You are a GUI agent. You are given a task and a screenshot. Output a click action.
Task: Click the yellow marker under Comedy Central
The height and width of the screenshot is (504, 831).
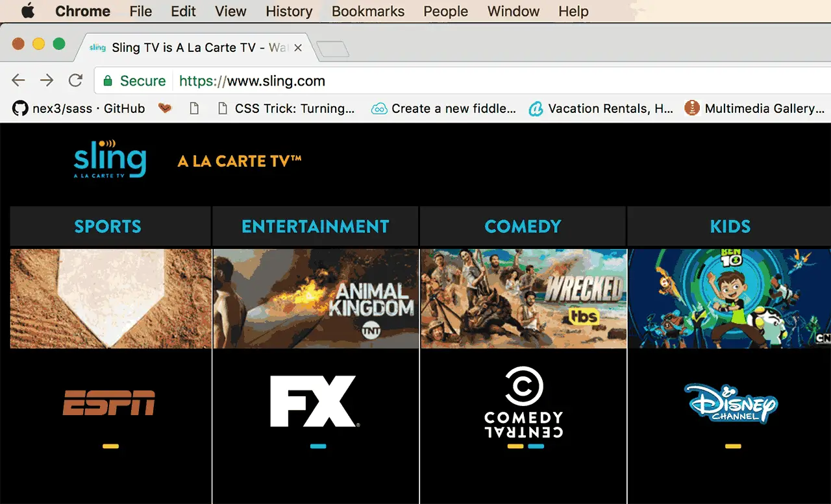point(515,446)
